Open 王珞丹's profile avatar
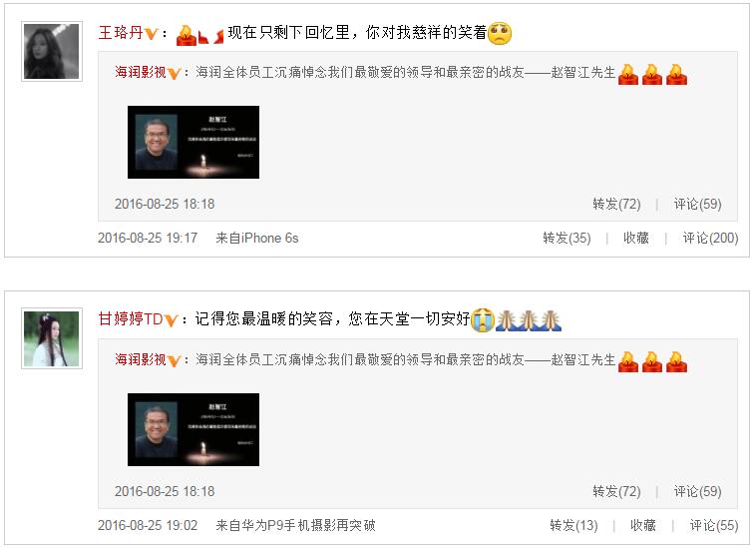Image resolution: width=756 pixels, height=548 pixels. (52, 51)
